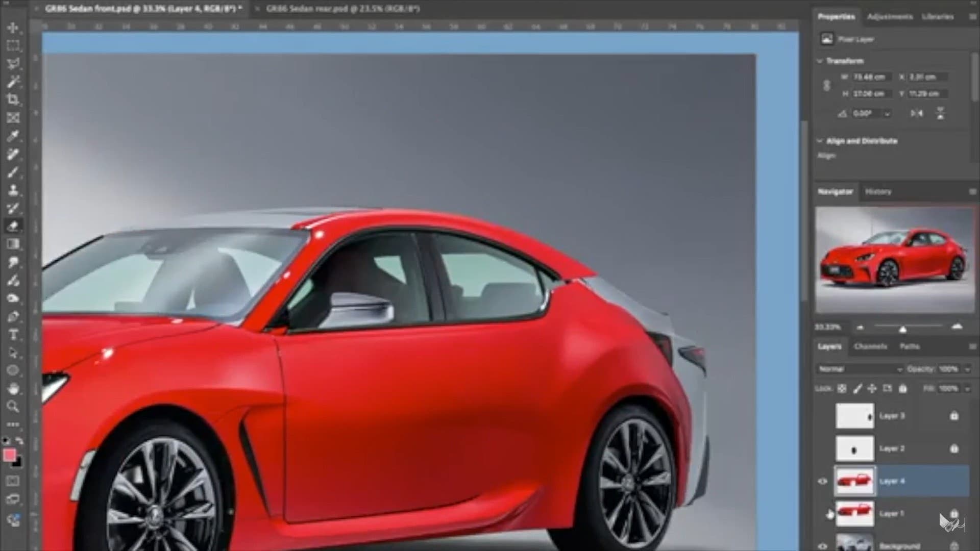This screenshot has width=980, height=551.
Task: Toggle visibility of Layer 1
Action: point(823,514)
